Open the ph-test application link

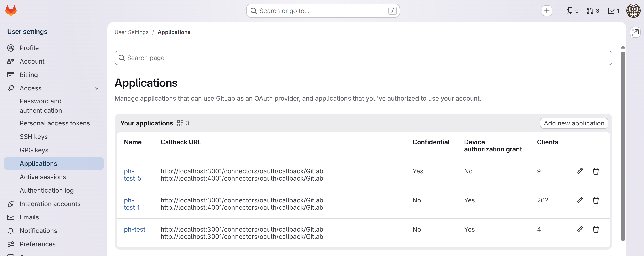pos(134,229)
